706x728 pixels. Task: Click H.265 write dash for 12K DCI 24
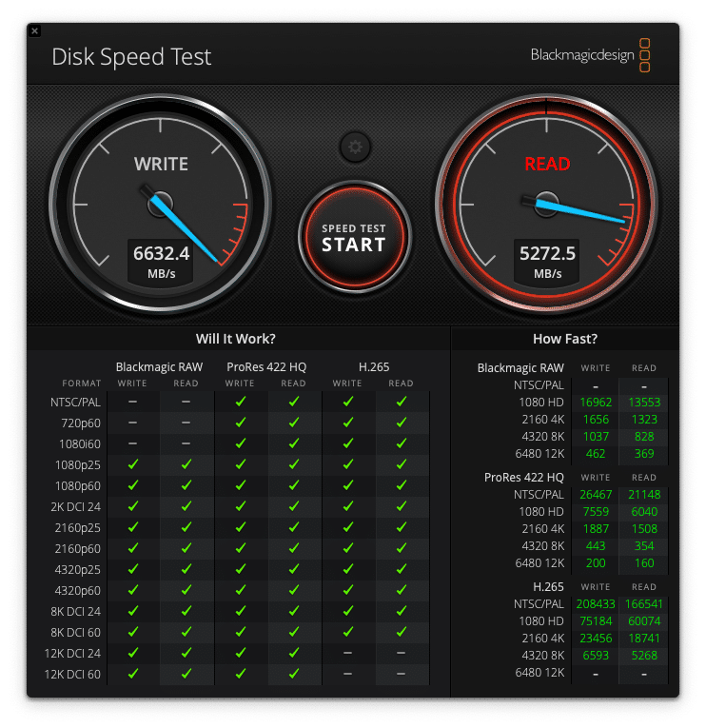pos(348,653)
